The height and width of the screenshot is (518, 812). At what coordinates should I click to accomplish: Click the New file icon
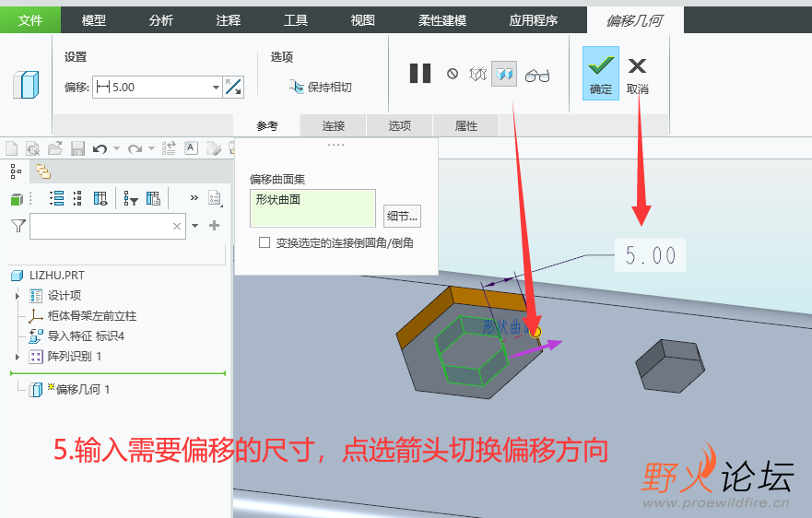(11, 148)
